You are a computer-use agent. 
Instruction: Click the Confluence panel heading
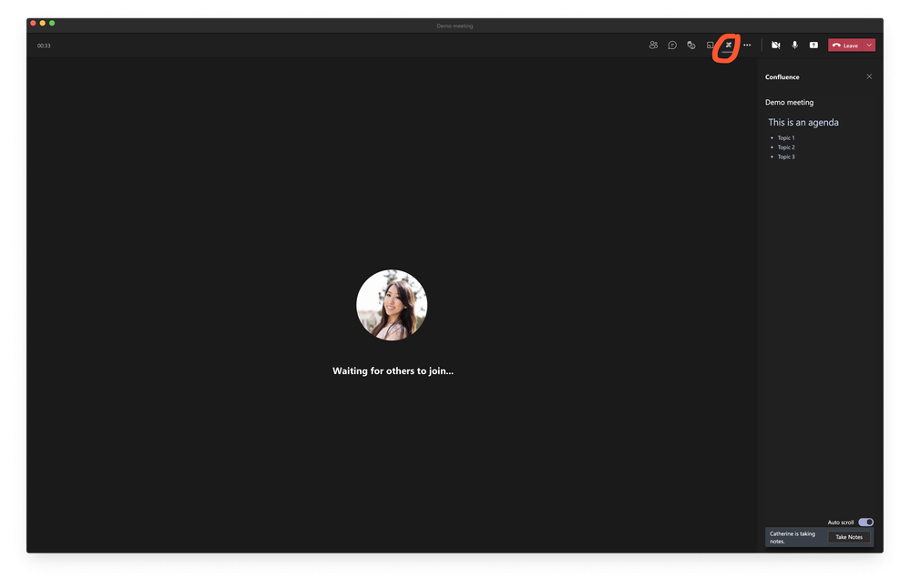[782, 77]
